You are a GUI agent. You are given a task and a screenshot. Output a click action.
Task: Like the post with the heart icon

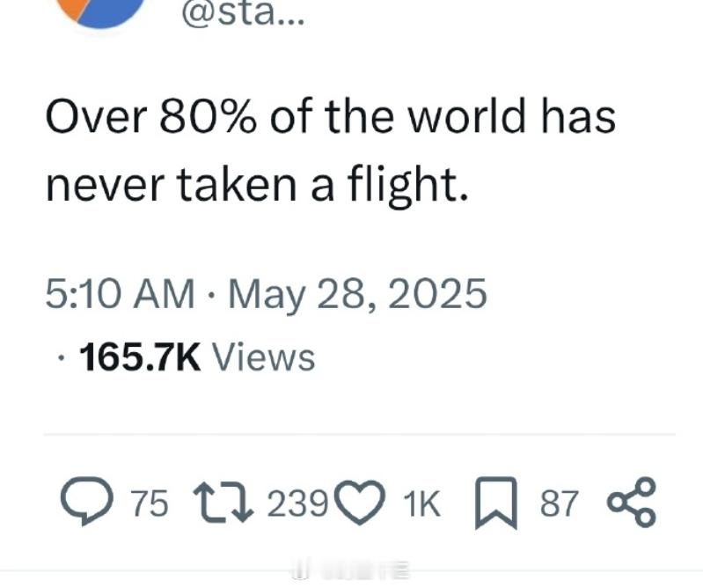pyautogui.click(x=361, y=503)
